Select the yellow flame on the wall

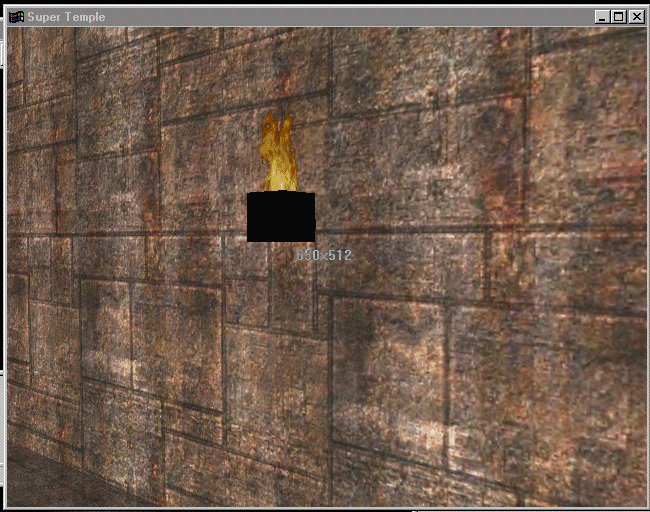(279, 155)
